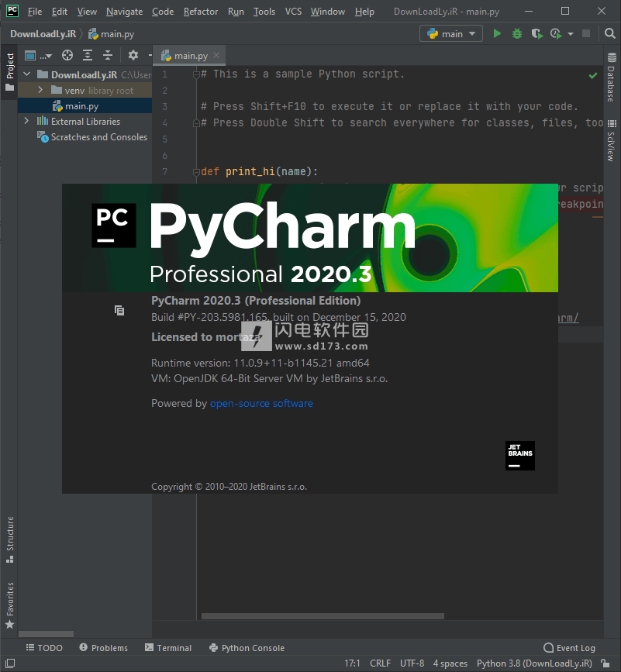Switch to the Python Console tab
Screen dimensions: 621x672
(247, 648)
